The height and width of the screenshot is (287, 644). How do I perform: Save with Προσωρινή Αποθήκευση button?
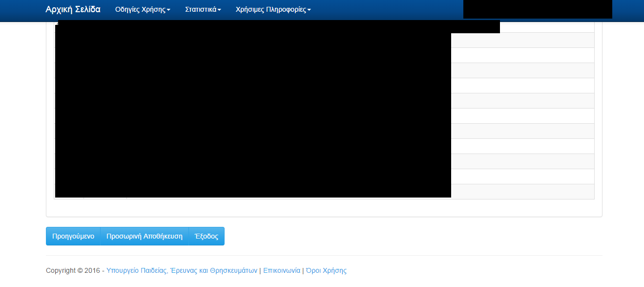145,236
